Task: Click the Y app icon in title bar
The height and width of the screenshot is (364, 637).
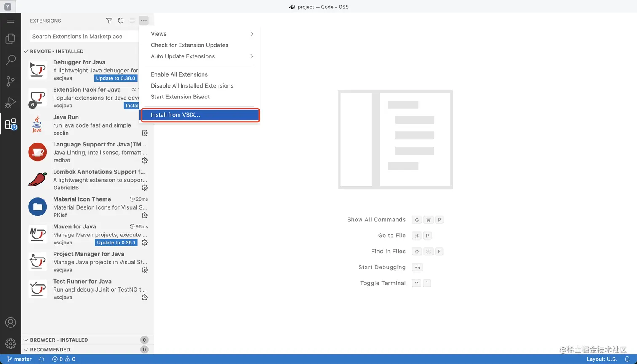Action: (8, 7)
